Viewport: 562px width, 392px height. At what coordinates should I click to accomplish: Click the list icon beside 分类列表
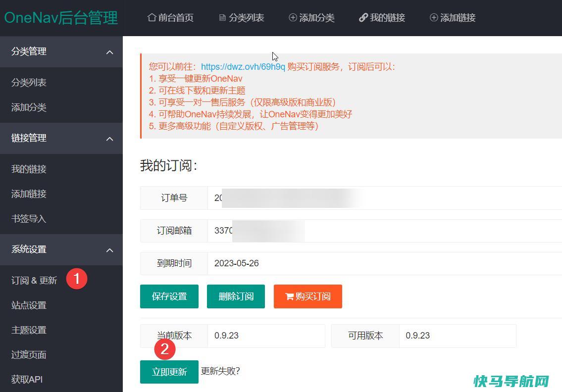[222, 17]
